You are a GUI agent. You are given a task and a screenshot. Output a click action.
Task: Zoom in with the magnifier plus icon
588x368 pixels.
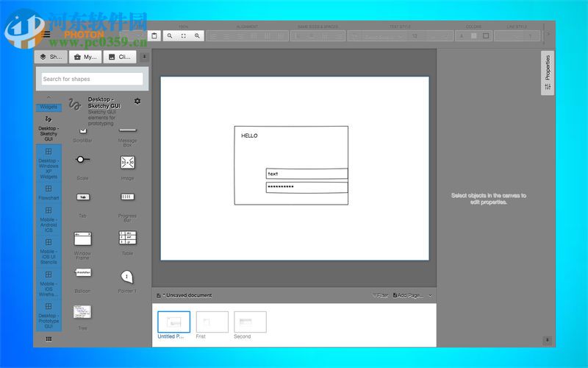click(x=197, y=35)
